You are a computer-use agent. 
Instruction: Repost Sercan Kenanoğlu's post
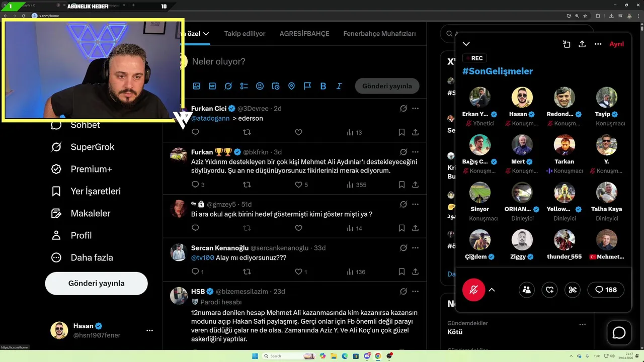(247, 272)
